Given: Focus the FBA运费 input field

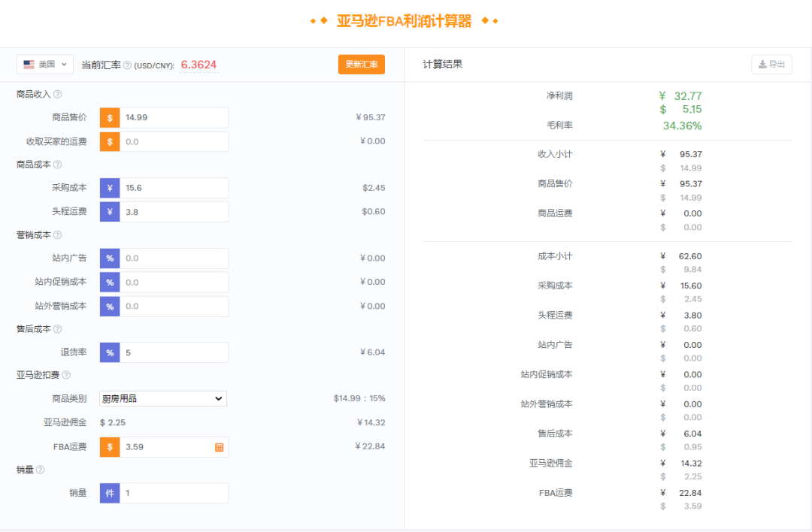Looking at the screenshot, I should [x=174, y=447].
